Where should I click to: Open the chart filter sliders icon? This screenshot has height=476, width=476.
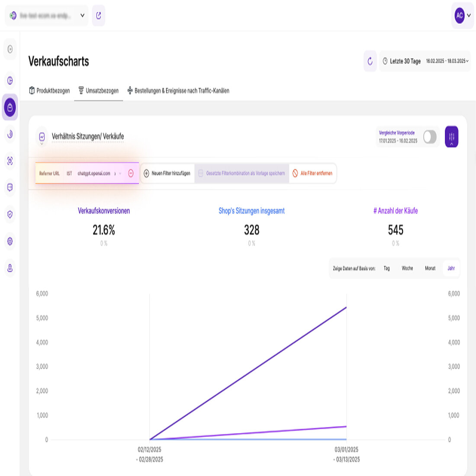coord(451,136)
